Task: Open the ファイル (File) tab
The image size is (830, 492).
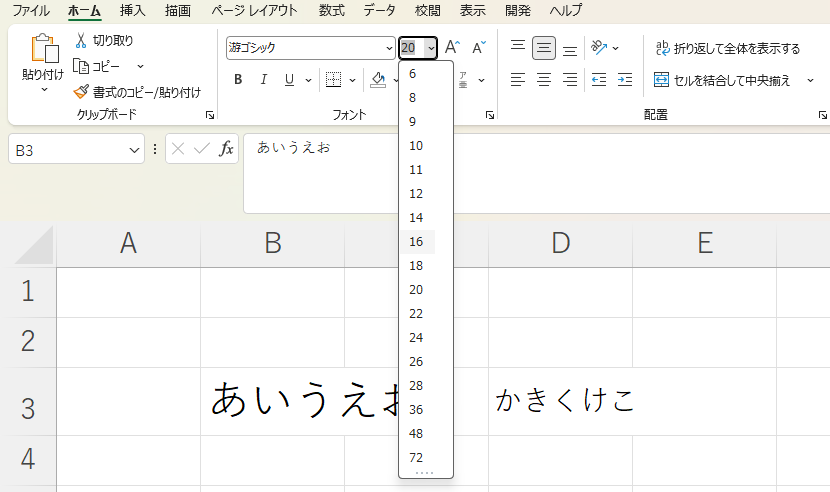Action: tap(31, 11)
